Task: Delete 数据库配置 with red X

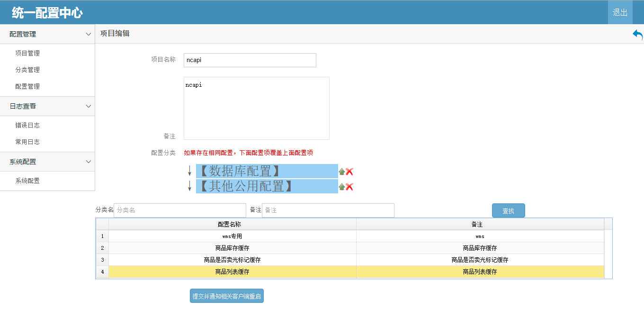Action: click(x=349, y=172)
